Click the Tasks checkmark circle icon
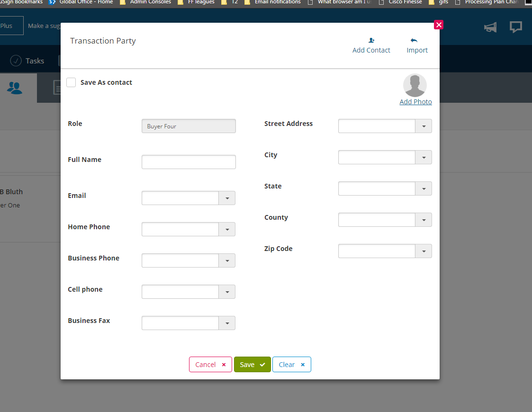The height and width of the screenshot is (412, 532). [x=15, y=61]
